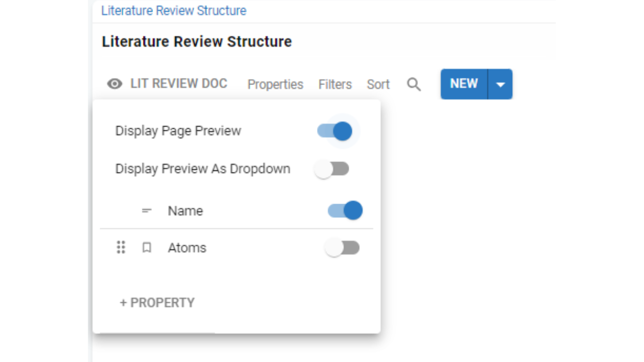Image resolution: width=644 pixels, height=362 pixels.
Task: Enable Display Preview As Dropdown switch
Action: 332,169
